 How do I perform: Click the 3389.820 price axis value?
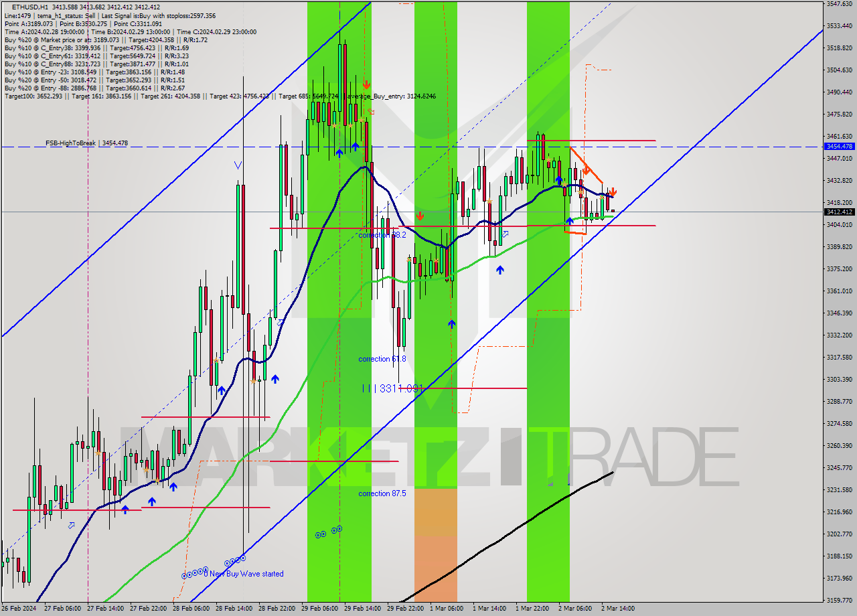pyautogui.click(x=839, y=246)
